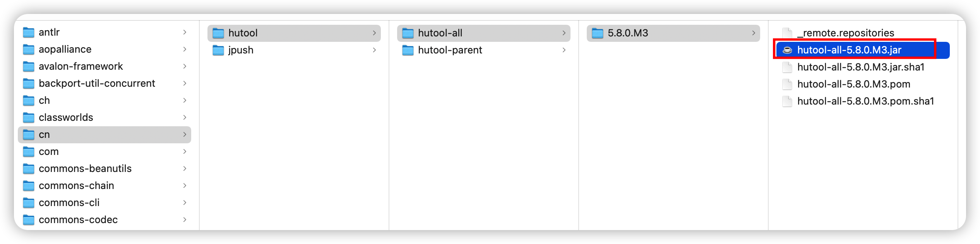Screen dimensions: 980x244
Task: Expand the com folder chevron
Action: coord(185,152)
